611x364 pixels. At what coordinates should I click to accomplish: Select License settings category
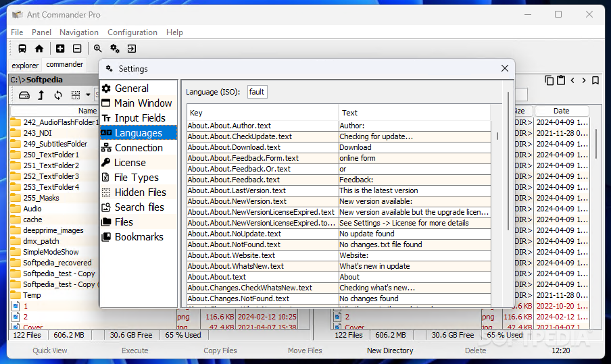tap(139, 163)
